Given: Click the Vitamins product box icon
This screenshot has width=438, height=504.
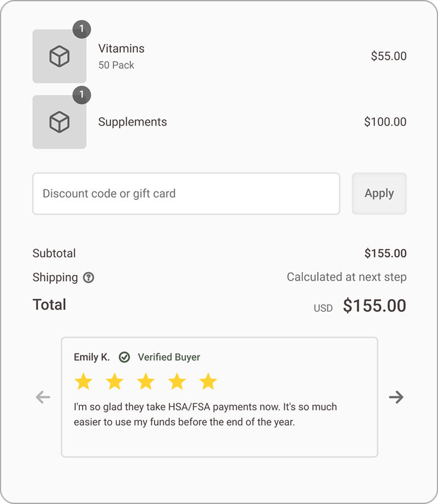Looking at the screenshot, I should pos(59,56).
